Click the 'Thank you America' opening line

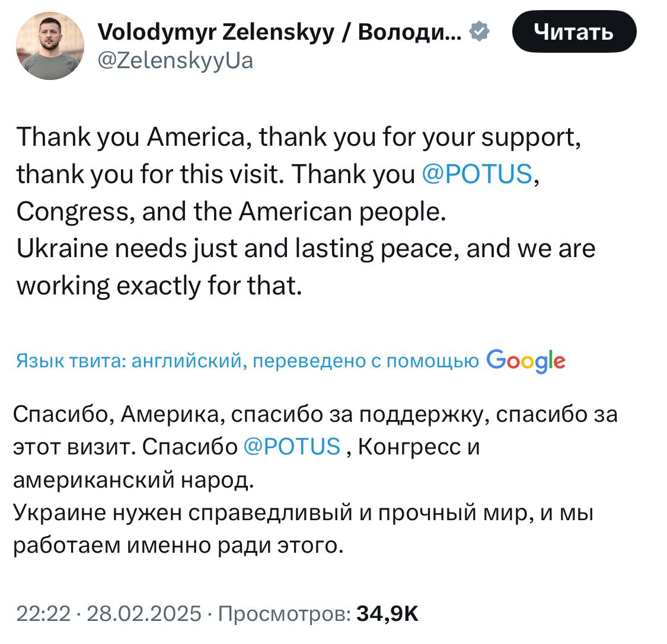coord(299,137)
